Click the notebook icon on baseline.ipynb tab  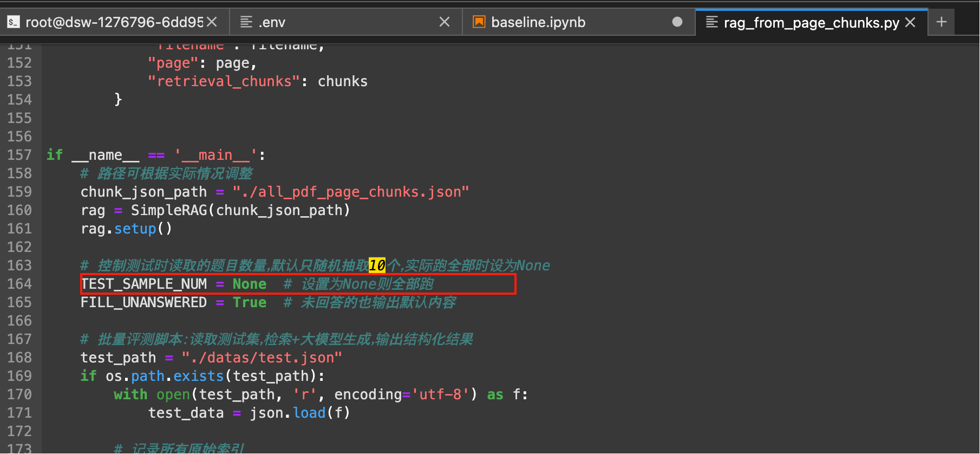[x=479, y=22]
